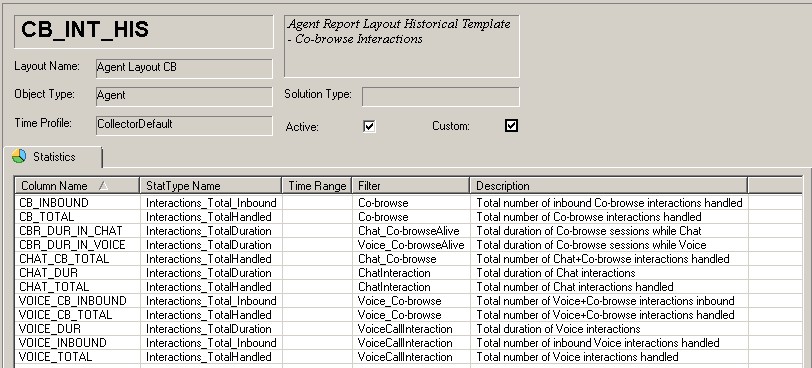Click the StatType Name column header
Screen dimensions: 812x368
211,186
